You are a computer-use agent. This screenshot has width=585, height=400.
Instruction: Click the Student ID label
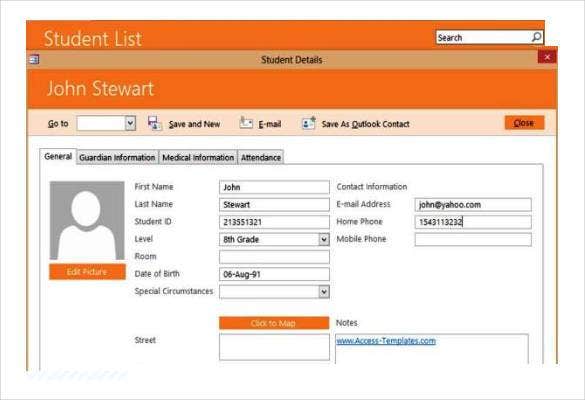pos(153,222)
